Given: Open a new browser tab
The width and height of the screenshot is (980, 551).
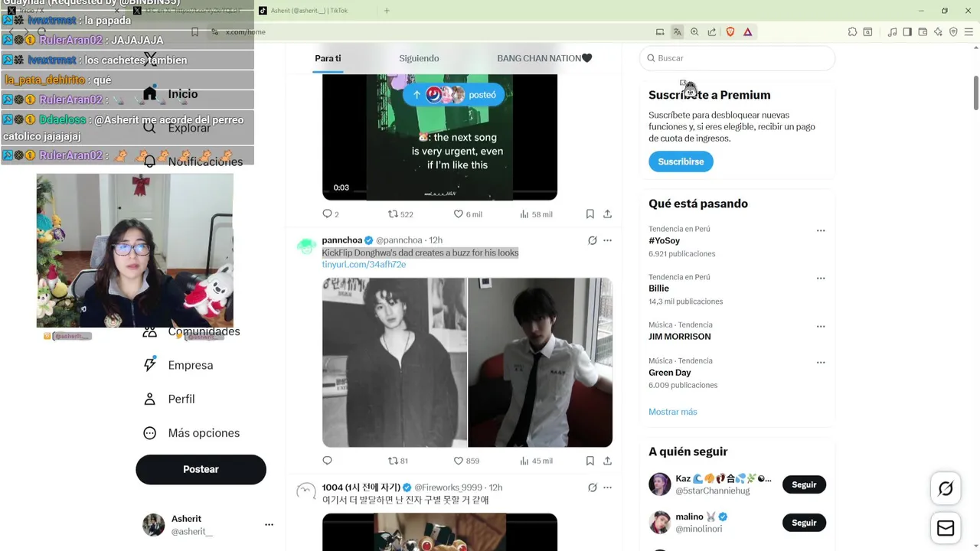Looking at the screenshot, I should (x=387, y=11).
